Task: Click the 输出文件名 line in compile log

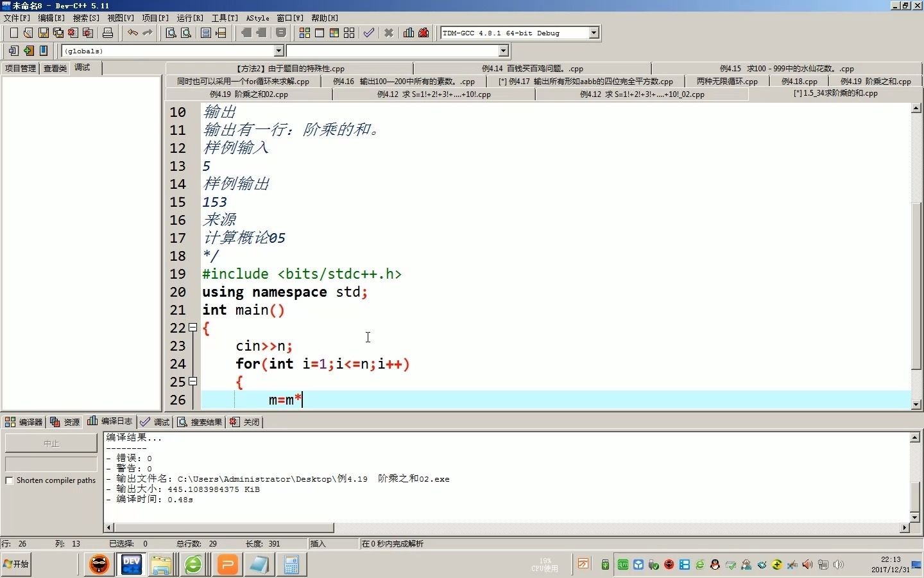Action: 278,478
